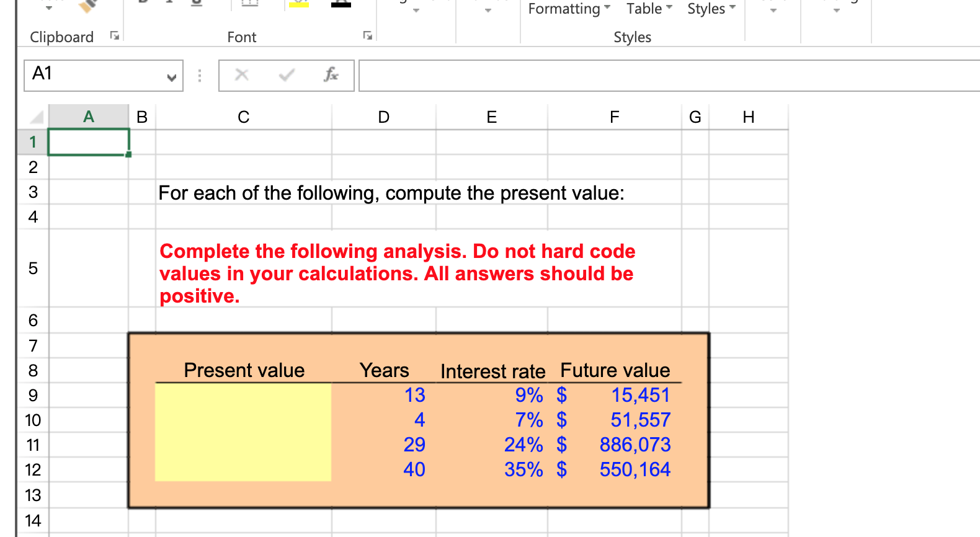Select row 6 header
Viewport: 980px width, 537px height.
33,320
